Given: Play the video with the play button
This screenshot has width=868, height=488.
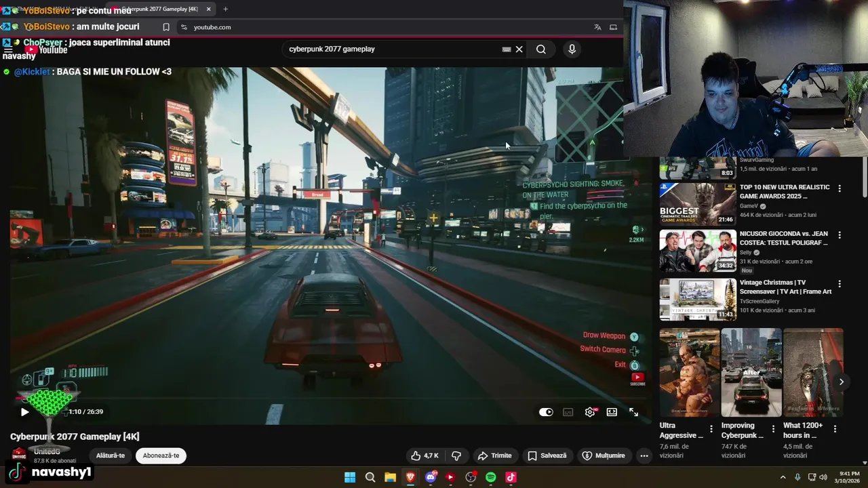Looking at the screenshot, I should point(24,411).
